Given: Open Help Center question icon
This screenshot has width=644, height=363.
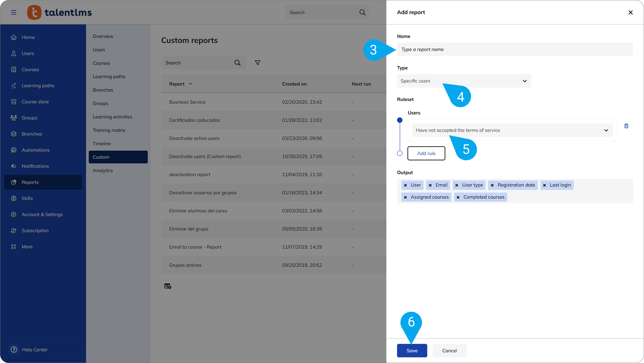Looking at the screenshot, I should (14, 350).
